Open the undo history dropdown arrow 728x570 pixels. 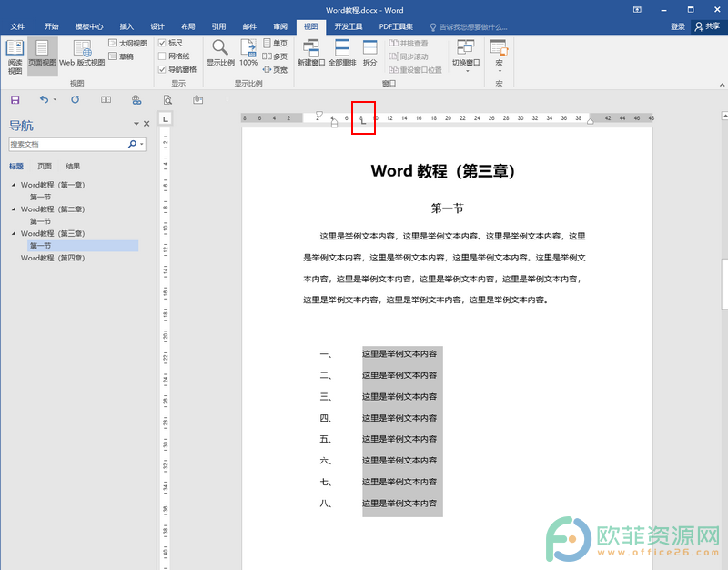point(55,99)
